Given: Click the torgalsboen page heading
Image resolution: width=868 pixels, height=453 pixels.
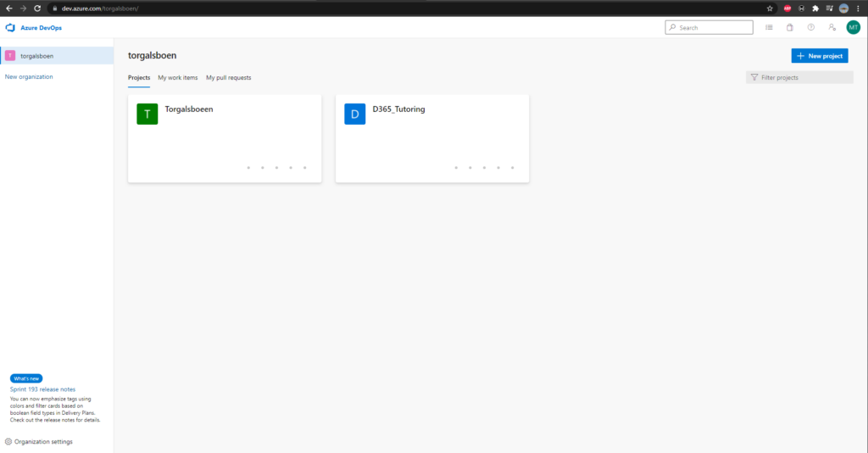Looking at the screenshot, I should [x=153, y=55].
